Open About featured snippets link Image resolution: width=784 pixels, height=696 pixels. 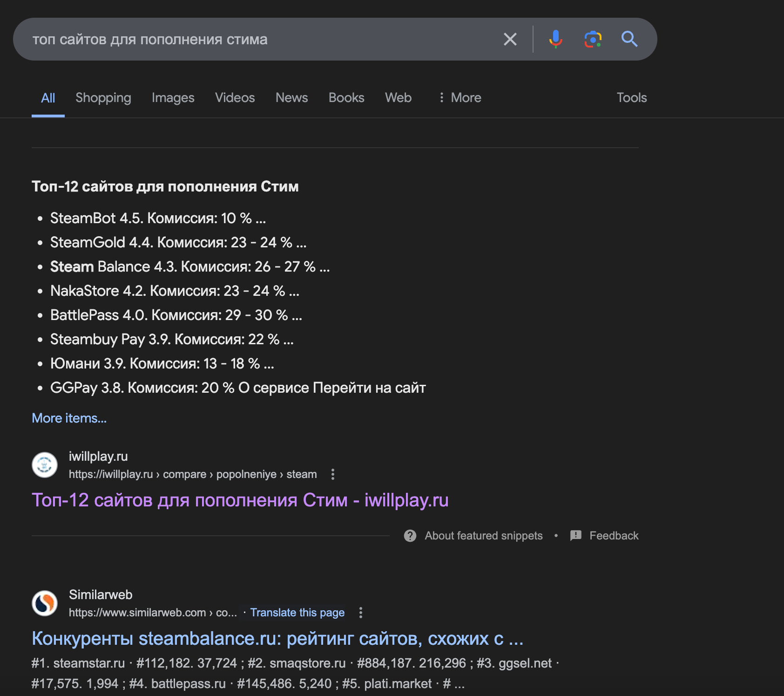[x=484, y=536]
